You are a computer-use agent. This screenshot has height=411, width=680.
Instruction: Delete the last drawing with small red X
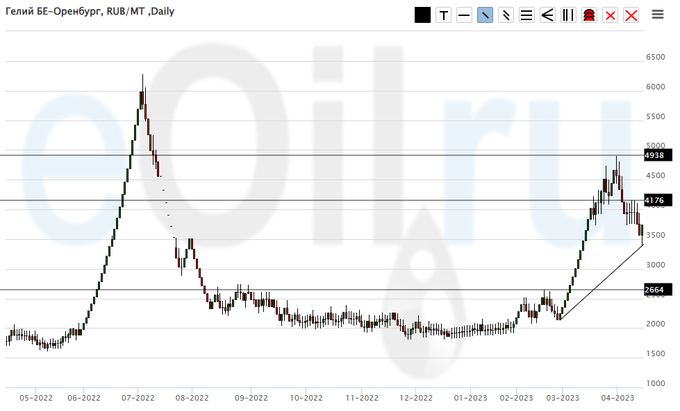(x=610, y=15)
